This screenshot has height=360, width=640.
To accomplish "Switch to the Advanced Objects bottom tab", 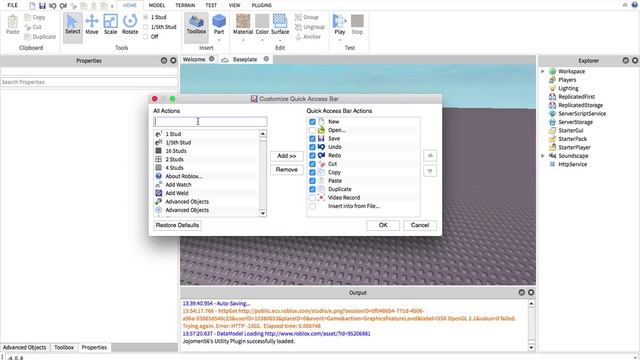I will (24, 347).
